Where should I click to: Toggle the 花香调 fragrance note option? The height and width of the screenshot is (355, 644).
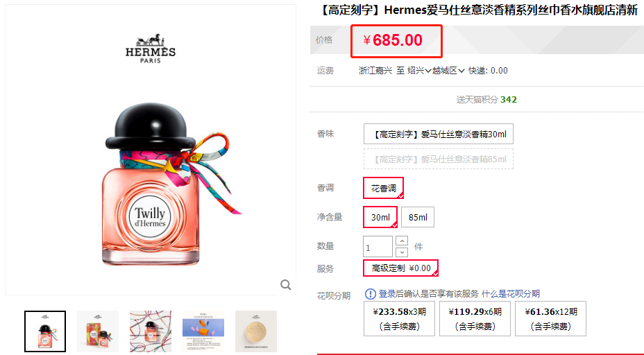point(384,188)
